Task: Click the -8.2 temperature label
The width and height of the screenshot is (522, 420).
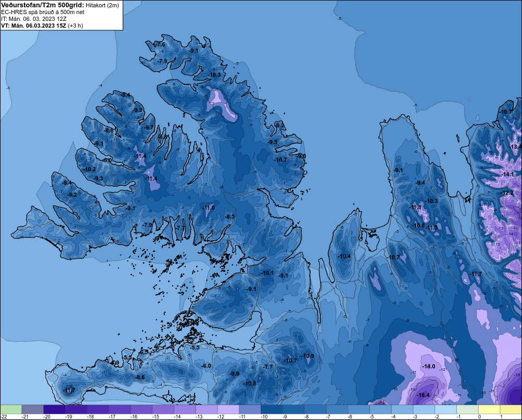Action: (x=280, y=125)
